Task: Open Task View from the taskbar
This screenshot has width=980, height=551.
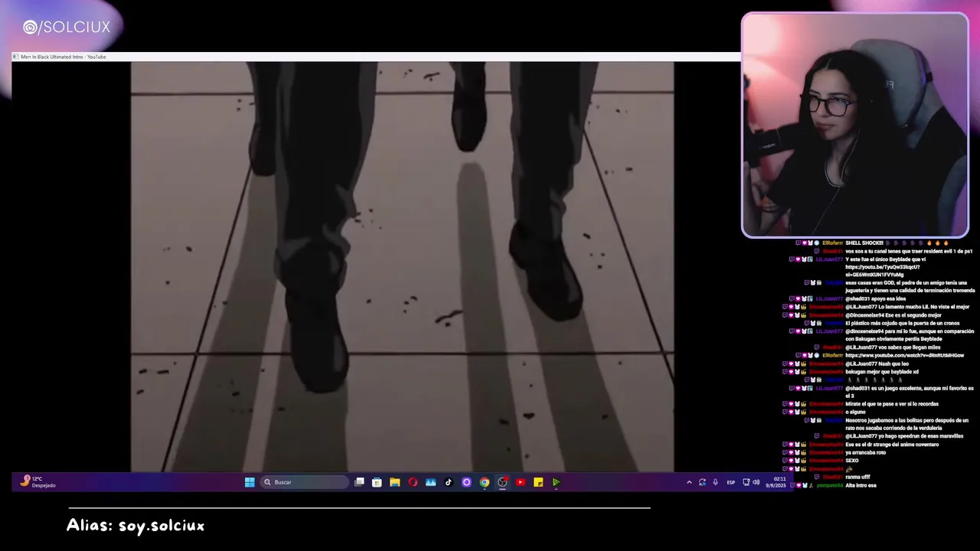Action: (x=359, y=482)
